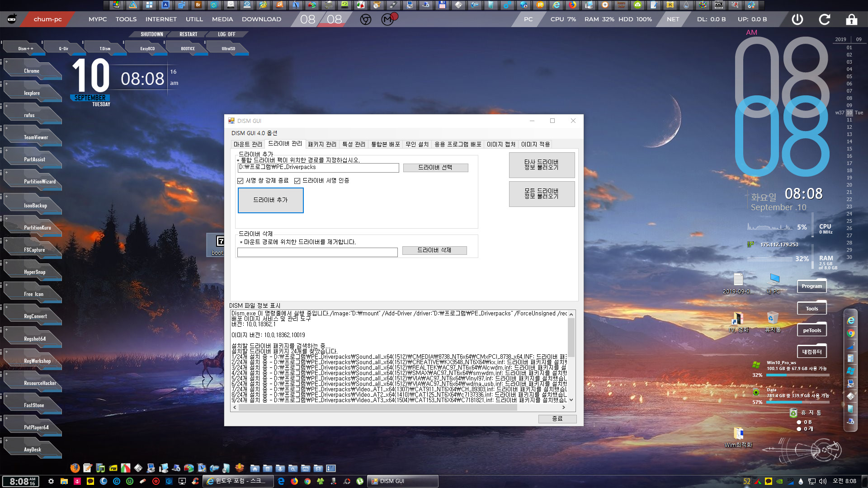
Task: Select the 이미지 적용 tab
Action: click(535, 144)
